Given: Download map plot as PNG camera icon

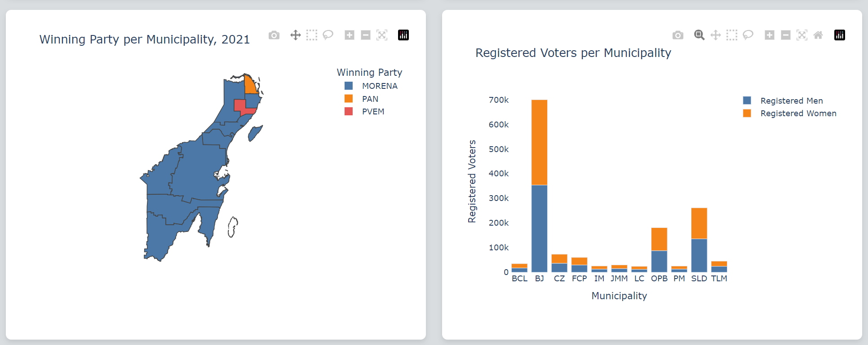Looking at the screenshot, I should [x=274, y=35].
